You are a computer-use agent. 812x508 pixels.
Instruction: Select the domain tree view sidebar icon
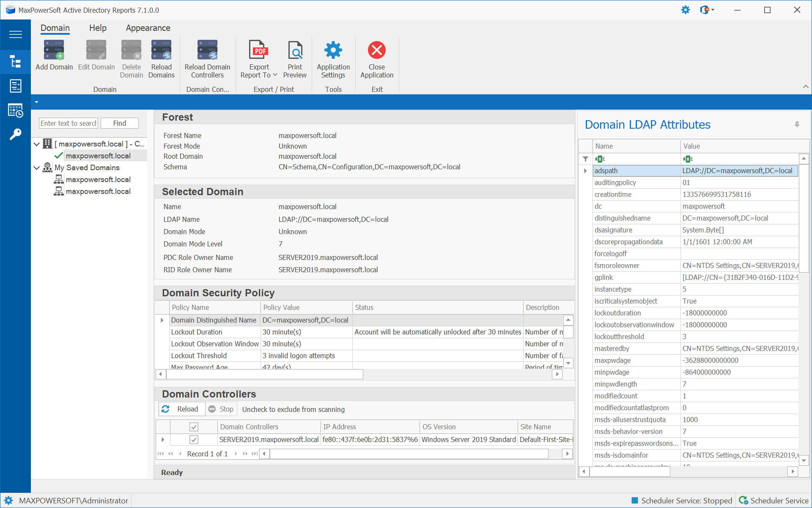[x=16, y=62]
